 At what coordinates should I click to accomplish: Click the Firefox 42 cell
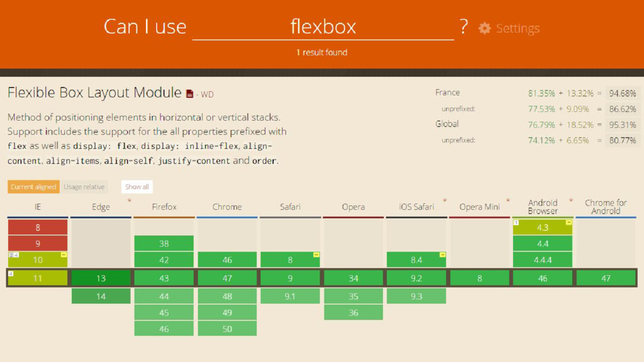pos(164,260)
